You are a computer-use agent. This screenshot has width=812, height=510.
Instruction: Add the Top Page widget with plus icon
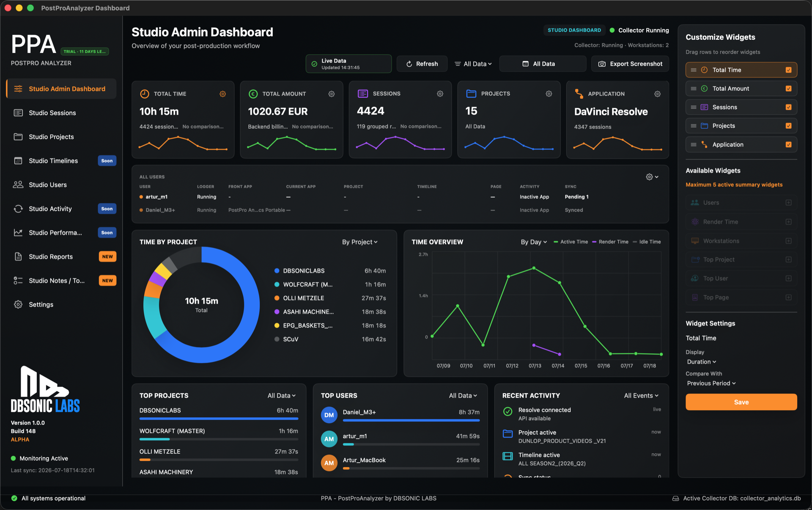pos(788,298)
